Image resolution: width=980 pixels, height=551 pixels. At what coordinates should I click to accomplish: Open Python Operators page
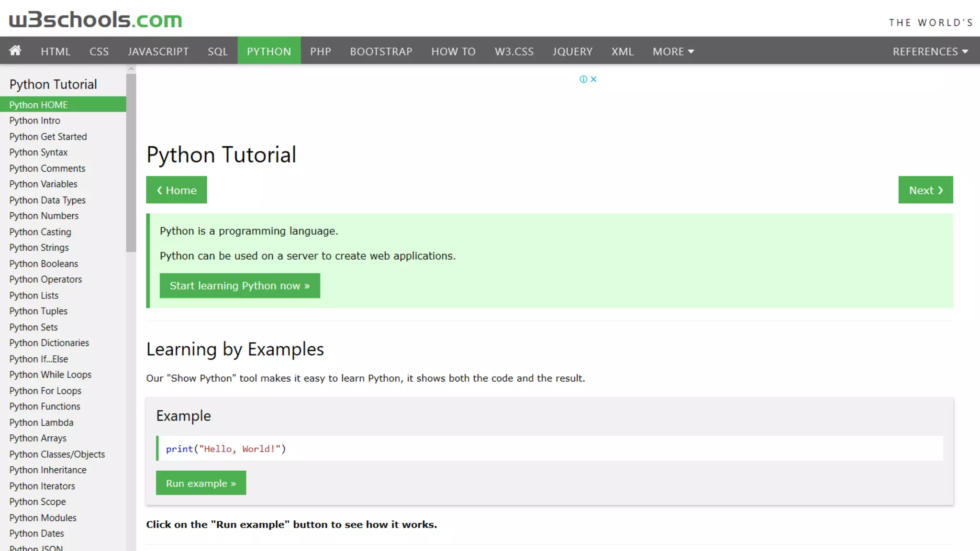63,279
